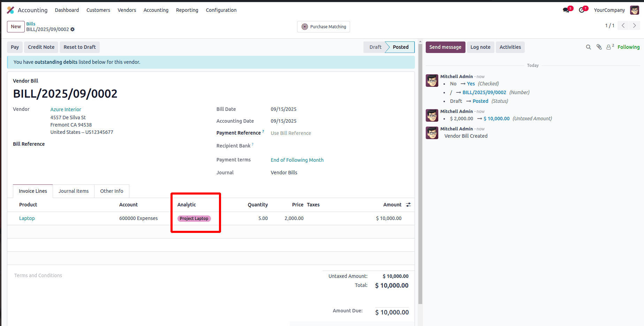Open the Configuration menu
Image resolution: width=644 pixels, height=326 pixels.
221,10
